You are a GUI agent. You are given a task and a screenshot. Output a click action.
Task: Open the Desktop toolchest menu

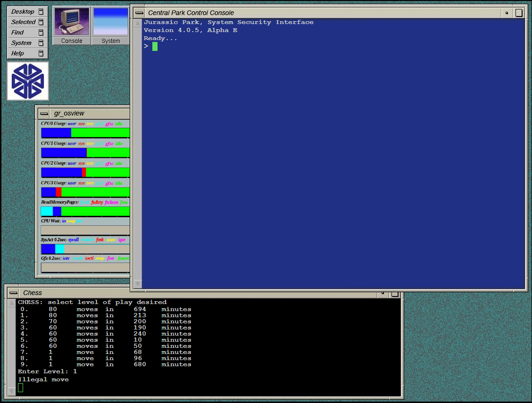pos(23,12)
